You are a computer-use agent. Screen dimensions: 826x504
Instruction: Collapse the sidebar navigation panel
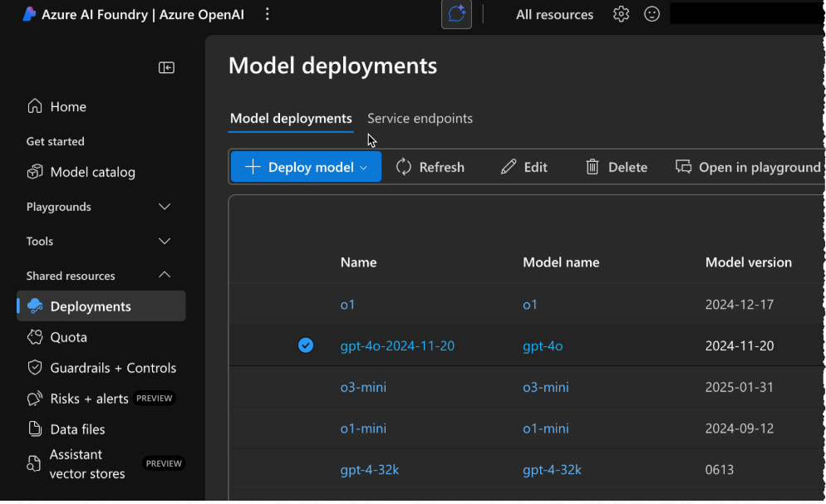pyautogui.click(x=166, y=68)
